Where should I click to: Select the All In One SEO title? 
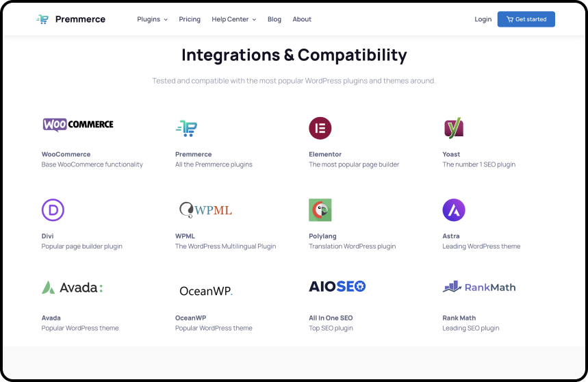[x=331, y=318]
